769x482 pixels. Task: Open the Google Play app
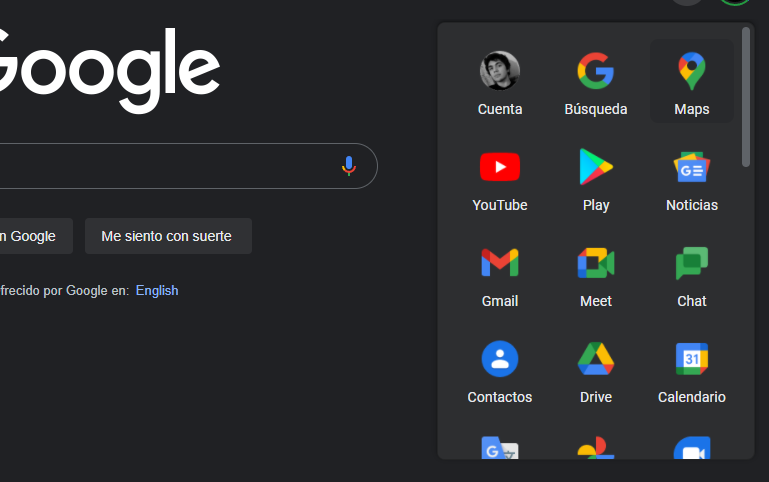point(596,178)
